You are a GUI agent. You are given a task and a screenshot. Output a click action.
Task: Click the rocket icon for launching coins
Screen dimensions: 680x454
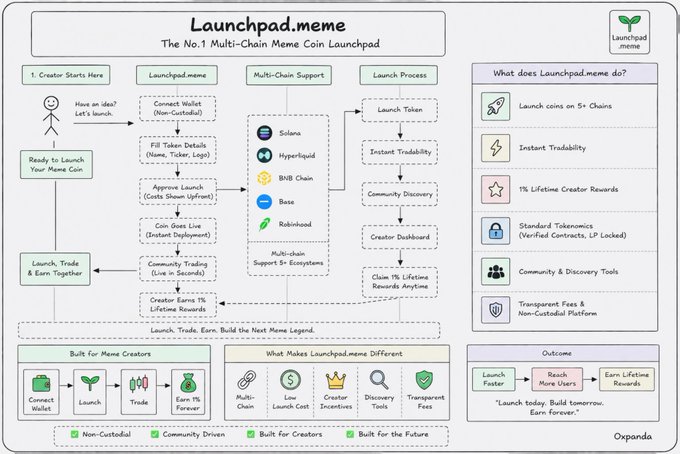pos(496,106)
